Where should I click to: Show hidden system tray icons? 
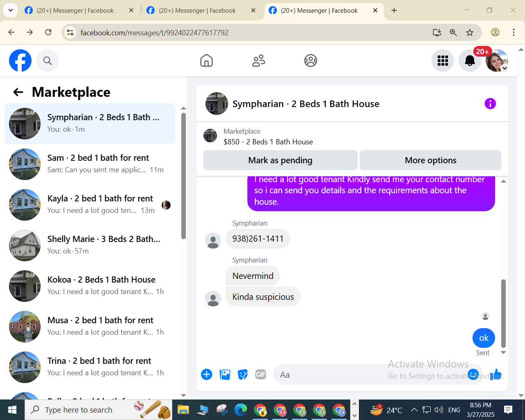coord(414,410)
